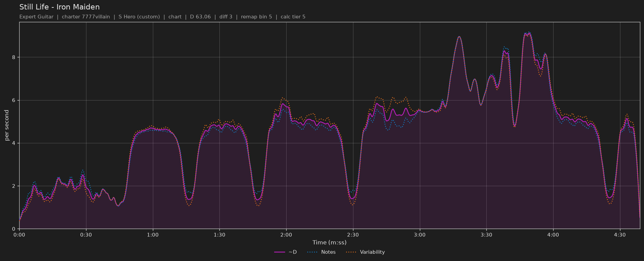Click the "1:30" time tick label
Viewport: 644px width, 261px height.
[219, 235]
